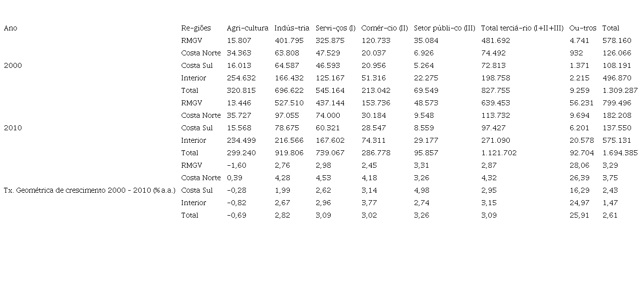Click the value 401.795 in Indús-tria
Image resolution: width=644 pixels, height=291 pixels.
(289, 40)
